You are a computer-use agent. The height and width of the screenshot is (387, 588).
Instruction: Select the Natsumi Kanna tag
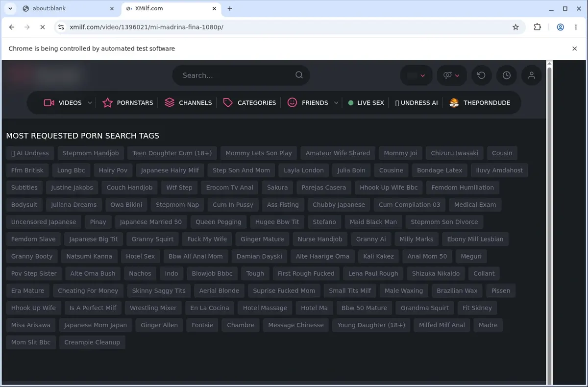point(89,256)
